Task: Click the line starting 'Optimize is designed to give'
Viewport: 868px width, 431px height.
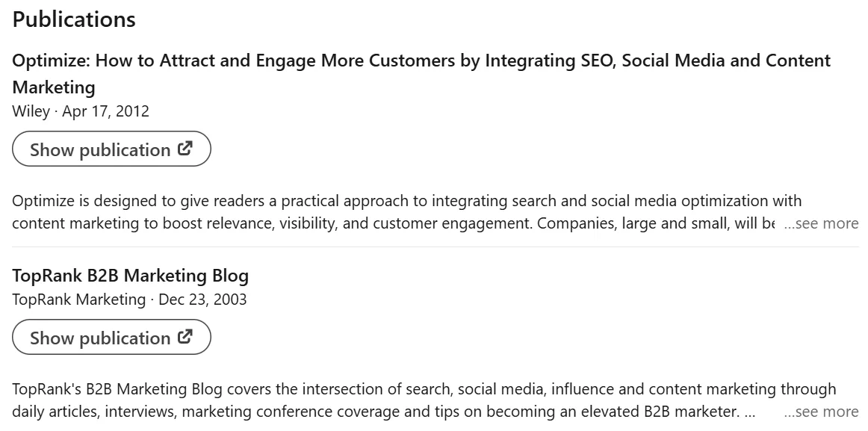Action: coord(407,201)
